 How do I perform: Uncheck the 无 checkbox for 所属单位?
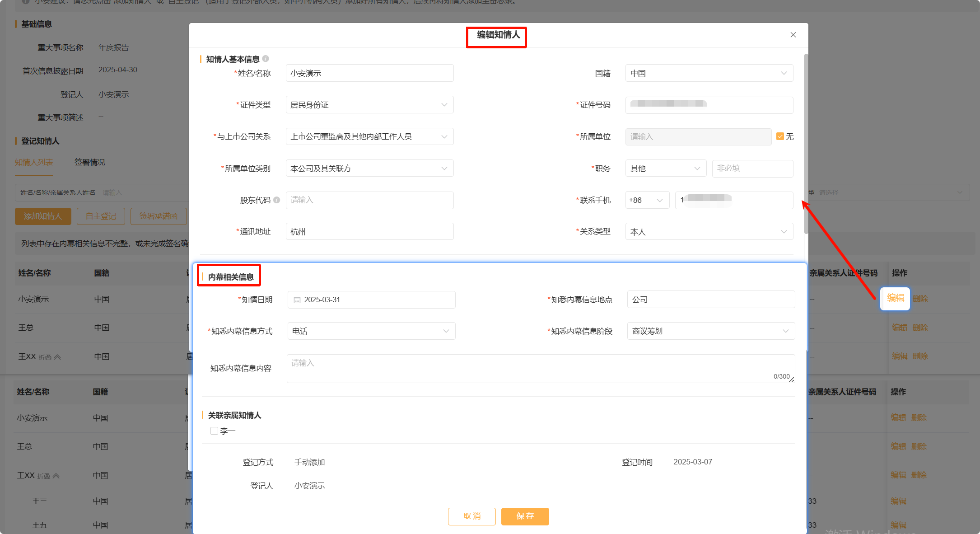[780, 136]
